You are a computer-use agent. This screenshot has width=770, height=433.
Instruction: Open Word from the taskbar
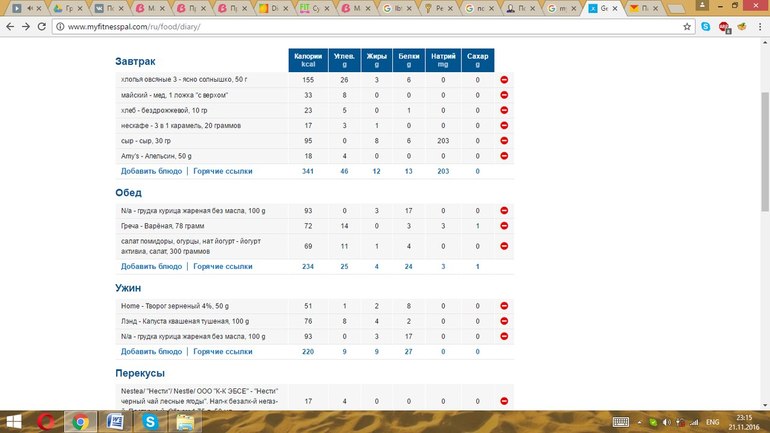115,422
